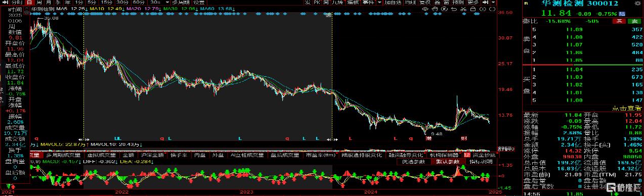644x196 pixels.
Task: Toggle 复权 price adjustment button
Action: coord(425,3)
